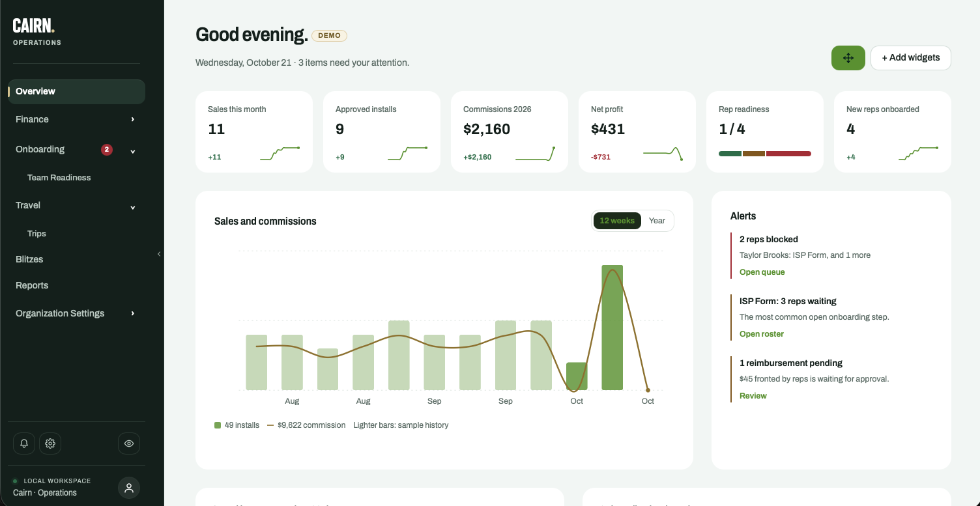Screen dimensions: 980x506
Task: Click the notifications bell icon
Action: click(24, 443)
